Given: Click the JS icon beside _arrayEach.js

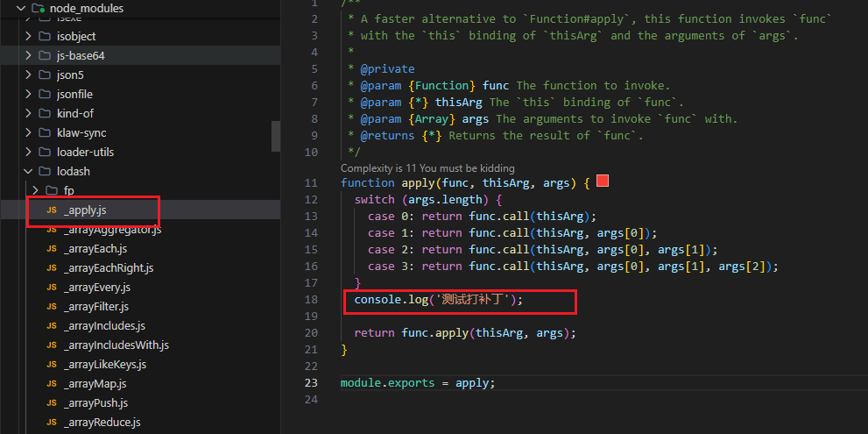Looking at the screenshot, I should [x=52, y=249].
